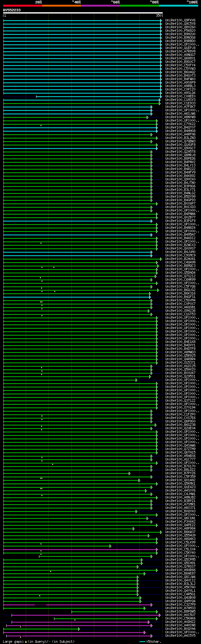Open hit UniRef100_A4I5Y5
The height and width of the screenshot is (644, 201).
[x=180, y=636]
